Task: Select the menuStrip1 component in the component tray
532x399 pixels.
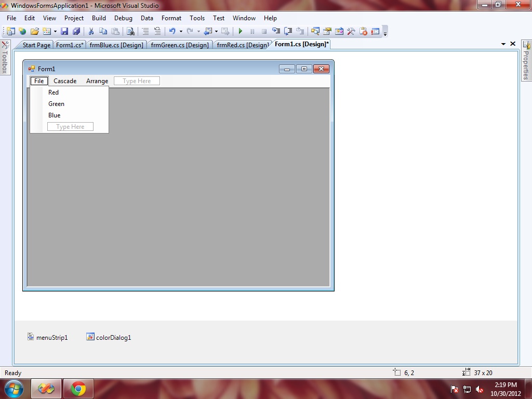Action: tap(47, 337)
